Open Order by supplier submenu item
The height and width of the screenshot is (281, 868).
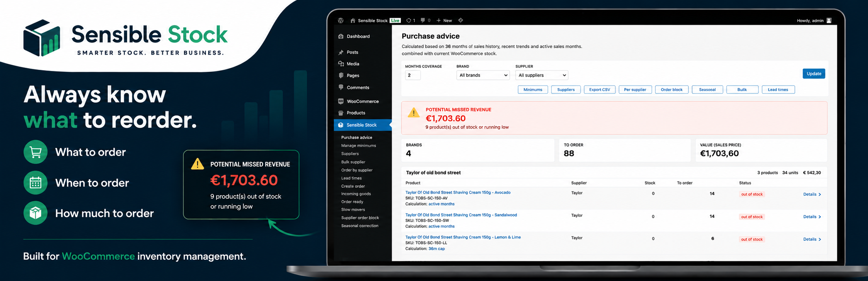(x=357, y=170)
